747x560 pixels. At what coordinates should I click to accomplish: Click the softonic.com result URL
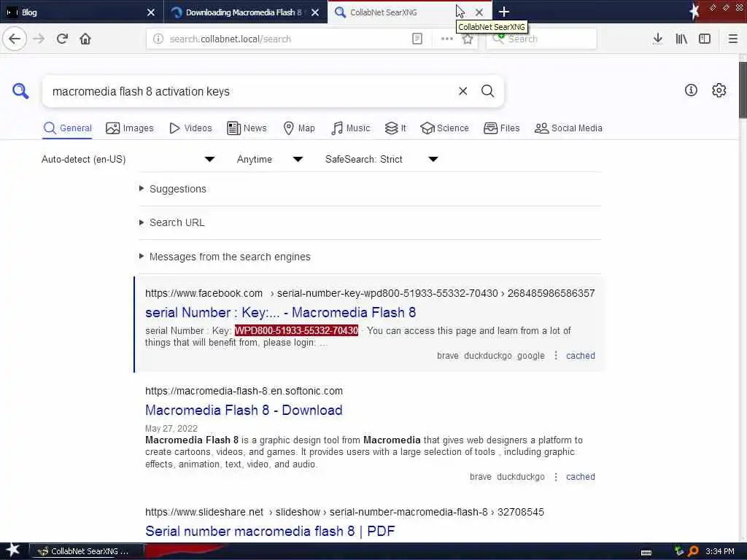[244, 391]
